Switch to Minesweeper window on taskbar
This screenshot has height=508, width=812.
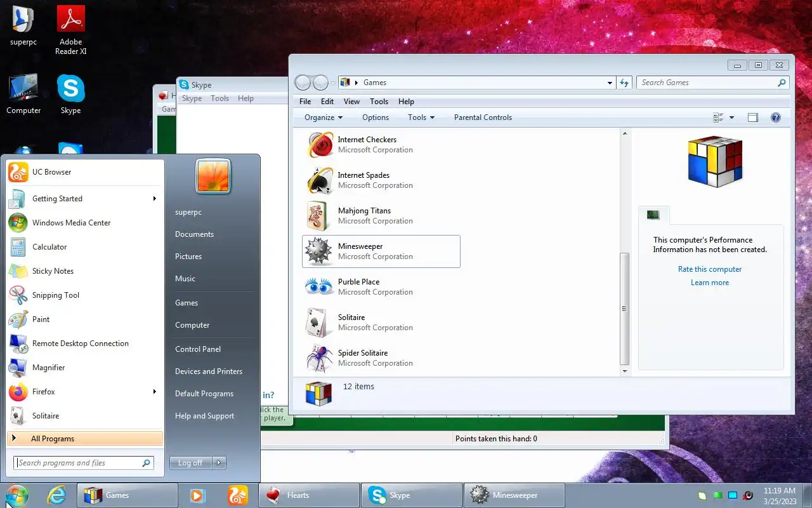pyautogui.click(x=514, y=495)
